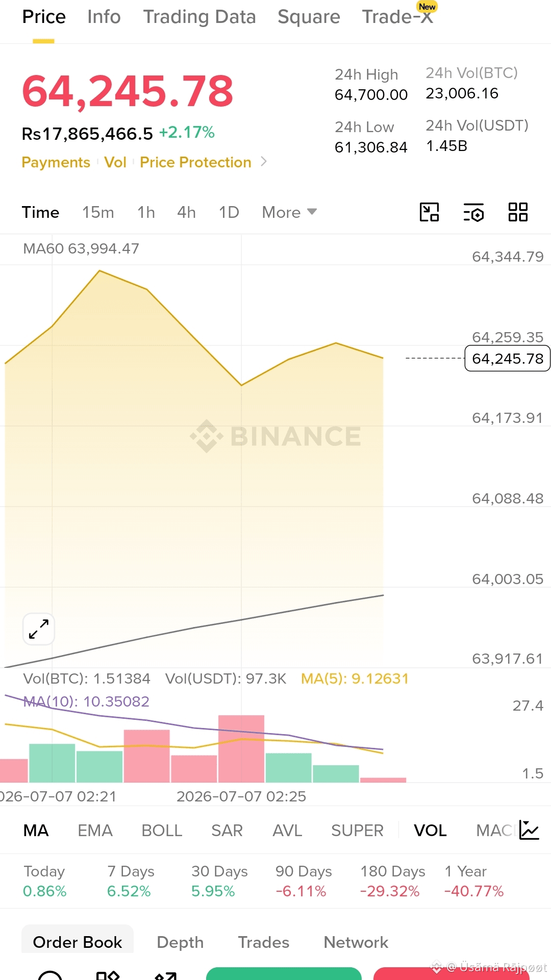The width and height of the screenshot is (551, 980).
Task: Select the VOL indicator
Action: tap(430, 831)
